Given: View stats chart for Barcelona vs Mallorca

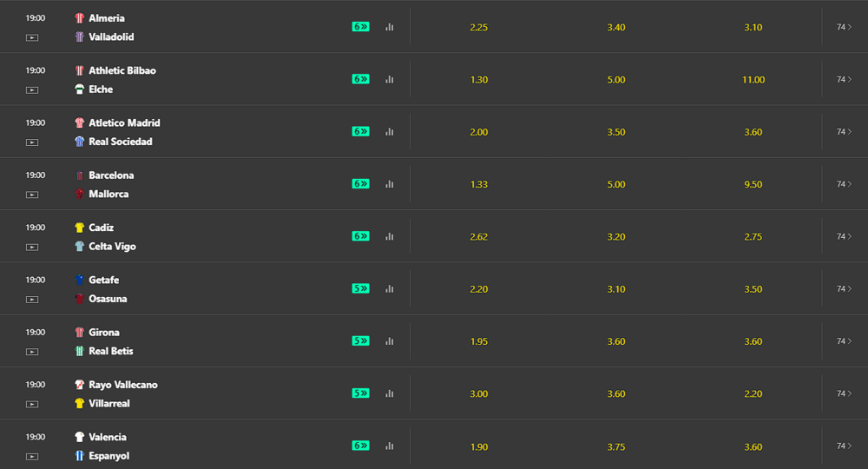Looking at the screenshot, I should (x=390, y=184).
